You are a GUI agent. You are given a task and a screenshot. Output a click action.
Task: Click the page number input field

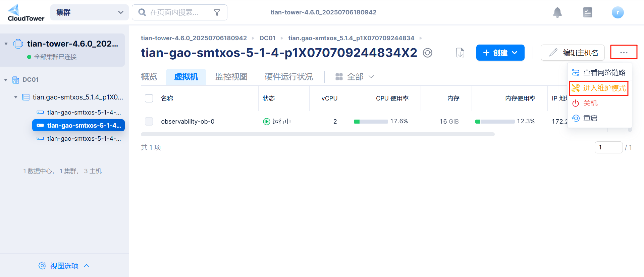pyautogui.click(x=608, y=147)
